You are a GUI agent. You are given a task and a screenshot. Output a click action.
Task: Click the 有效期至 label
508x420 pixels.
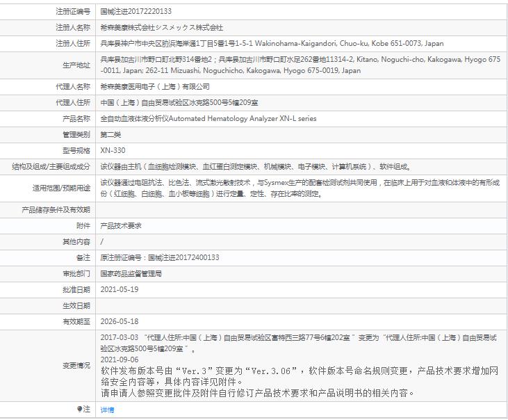76,322
